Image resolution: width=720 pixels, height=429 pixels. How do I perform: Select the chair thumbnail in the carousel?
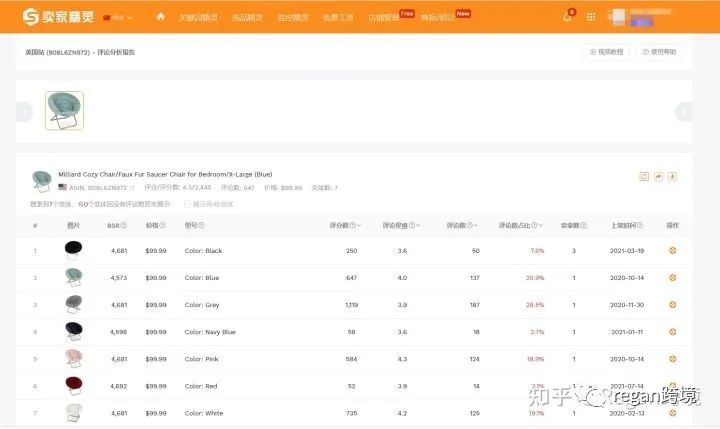[64, 111]
